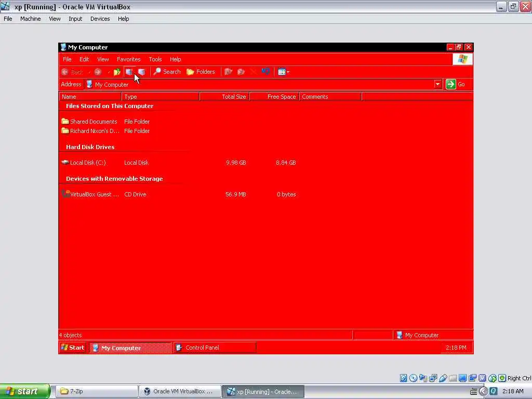
Task: Open the Tools menu
Action: 155,59
